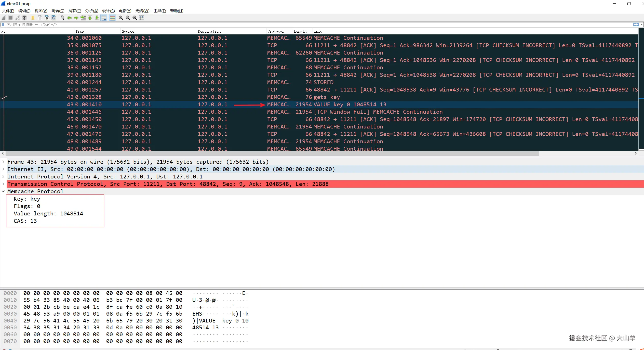Sort by the Protocol column header

pyautogui.click(x=275, y=31)
